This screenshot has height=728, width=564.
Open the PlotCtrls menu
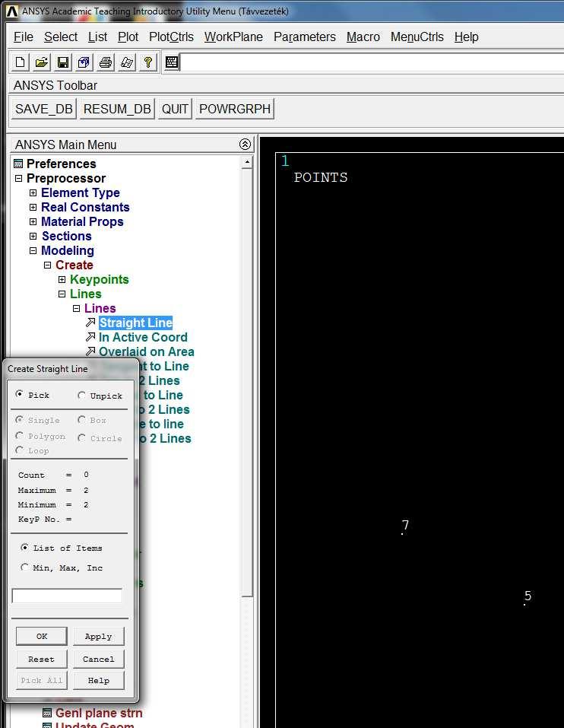171,37
